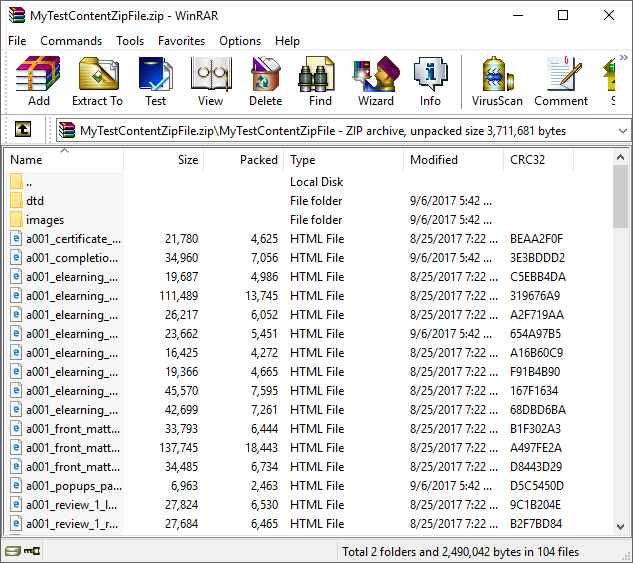Select the a001_review_1_r... file icon

[x=16, y=523]
